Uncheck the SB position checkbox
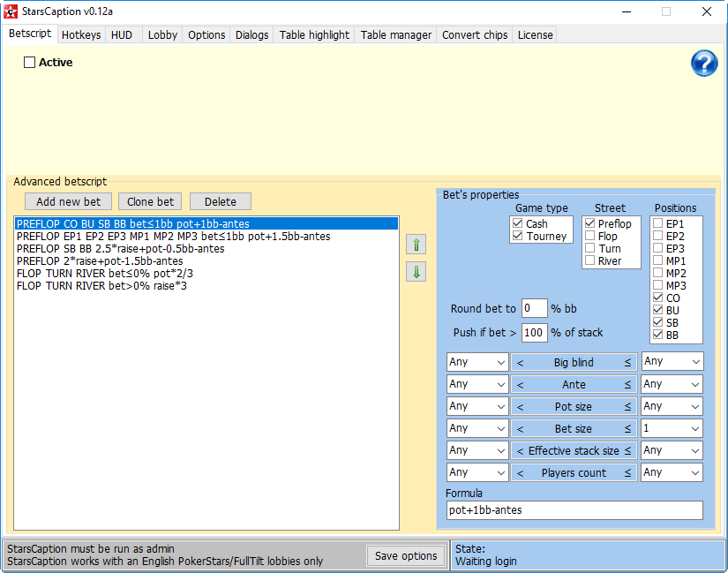 658,322
